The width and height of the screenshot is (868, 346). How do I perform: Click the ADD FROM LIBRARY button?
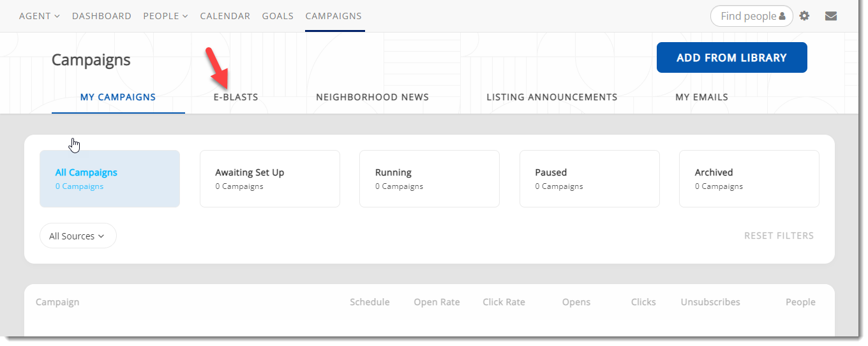[731, 57]
